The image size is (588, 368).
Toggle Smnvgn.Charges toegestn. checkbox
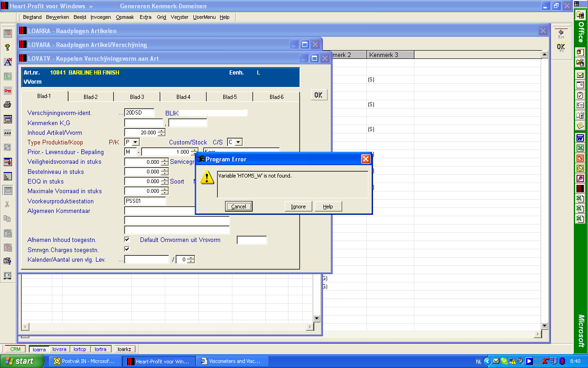pos(127,249)
